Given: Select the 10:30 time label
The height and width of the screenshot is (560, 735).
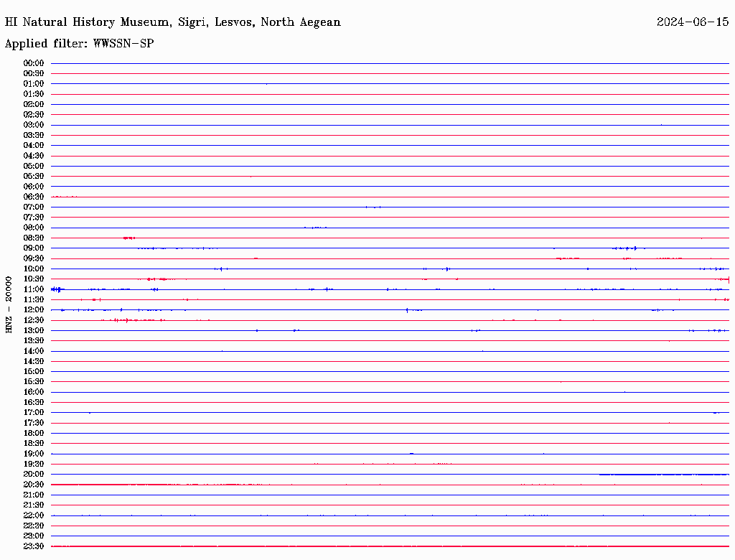Looking at the screenshot, I should (x=34, y=279).
